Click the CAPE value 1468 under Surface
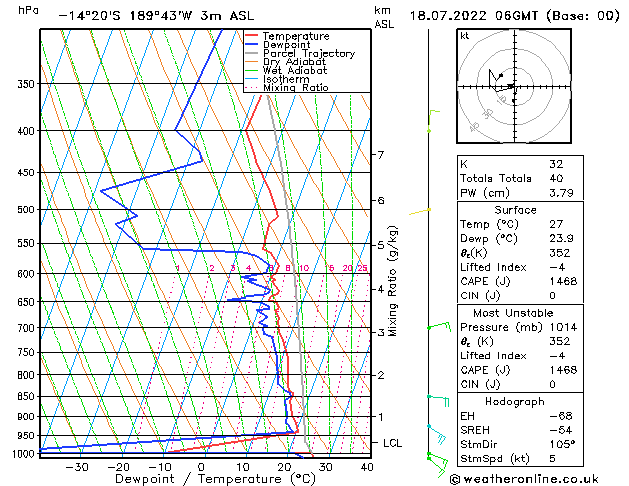Image resolution: width=629 pixels, height=486 pixels. coord(563,281)
